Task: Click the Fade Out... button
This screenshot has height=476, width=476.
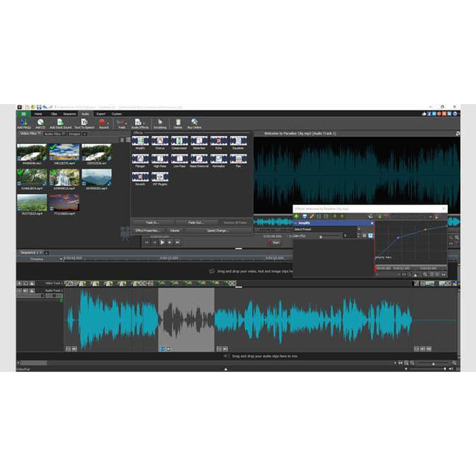Action: tap(196, 223)
